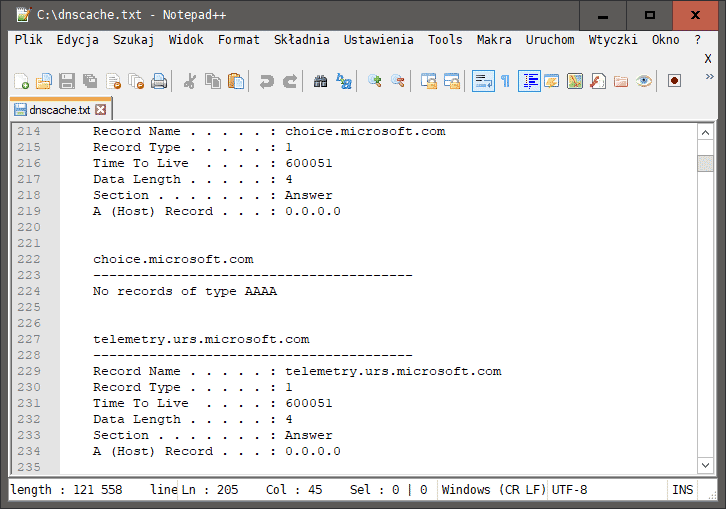Close document using X below menu bar
This screenshot has height=509, width=726.
click(x=708, y=59)
